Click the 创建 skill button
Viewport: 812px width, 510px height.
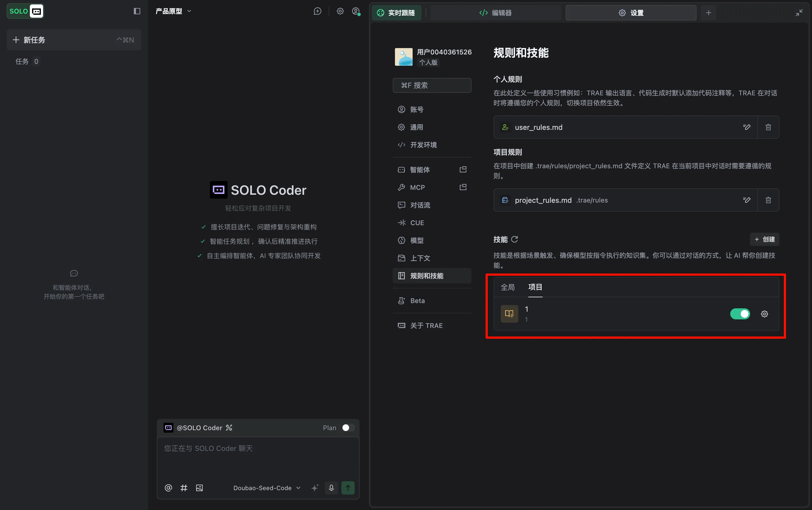pyautogui.click(x=764, y=239)
